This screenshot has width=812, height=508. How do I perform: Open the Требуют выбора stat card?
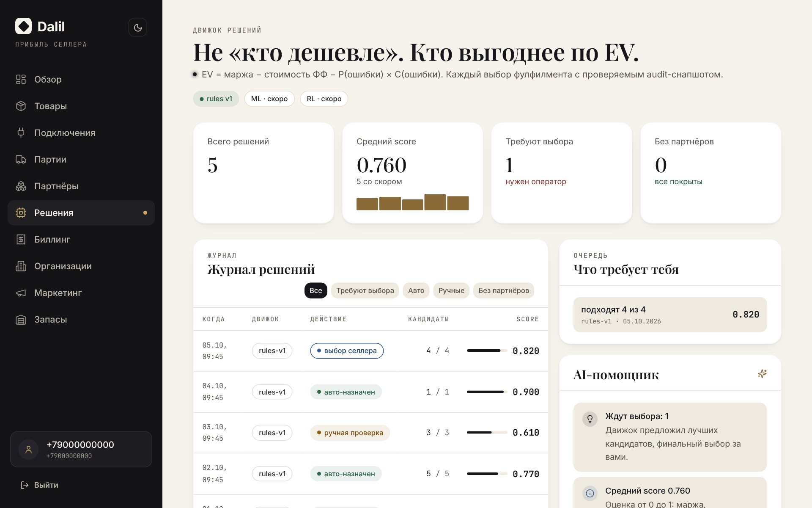(562, 173)
